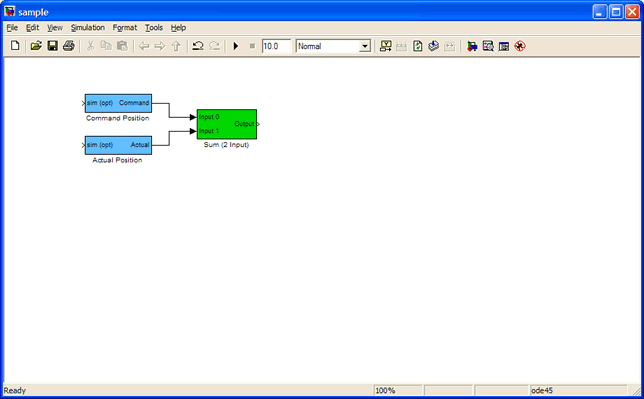
Task: Click the Model Explorer icon
Action: coord(488,46)
